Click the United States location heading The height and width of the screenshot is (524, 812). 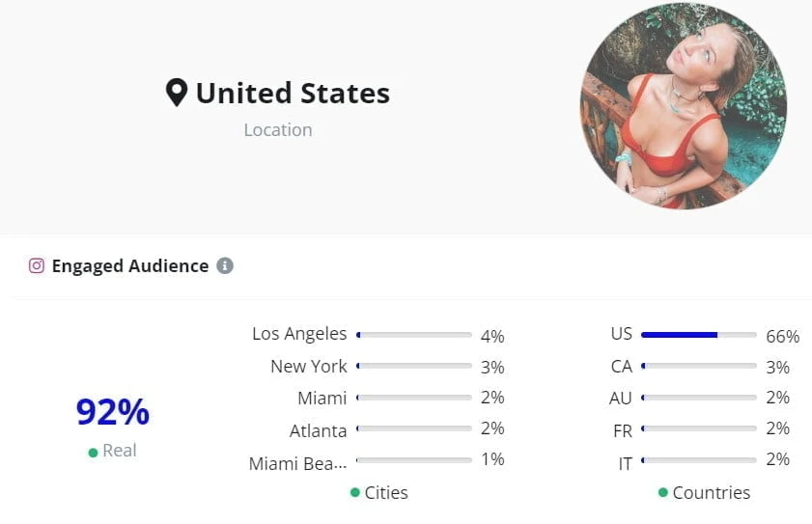(x=293, y=93)
